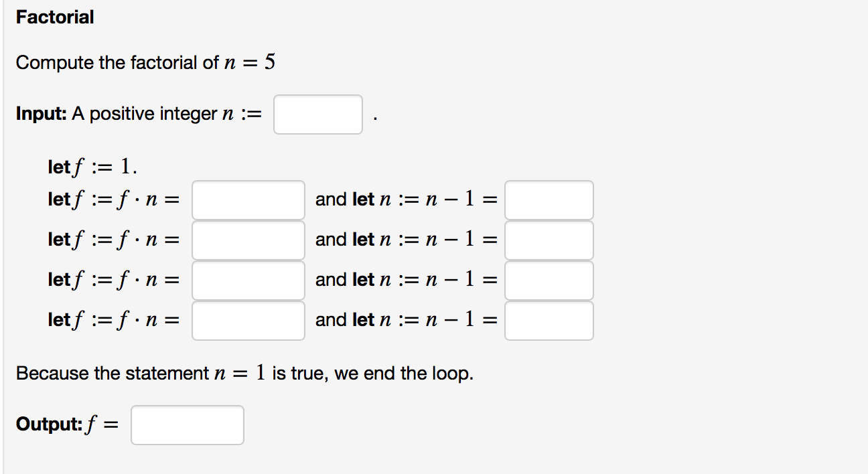Image resolution: width=868 pixels, height=474 pixels.
Task: Click the fourth f := f · n answer box
Action: click(248, 320)
